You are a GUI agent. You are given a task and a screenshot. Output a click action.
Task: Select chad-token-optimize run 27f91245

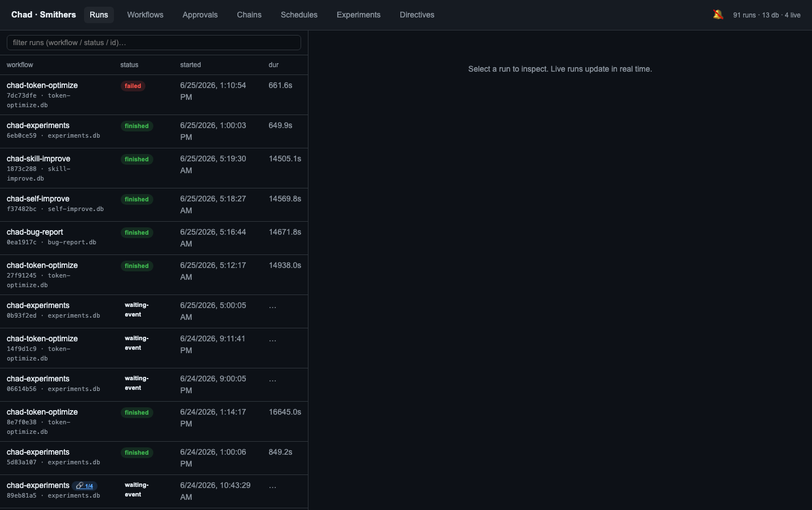[154, 275]
